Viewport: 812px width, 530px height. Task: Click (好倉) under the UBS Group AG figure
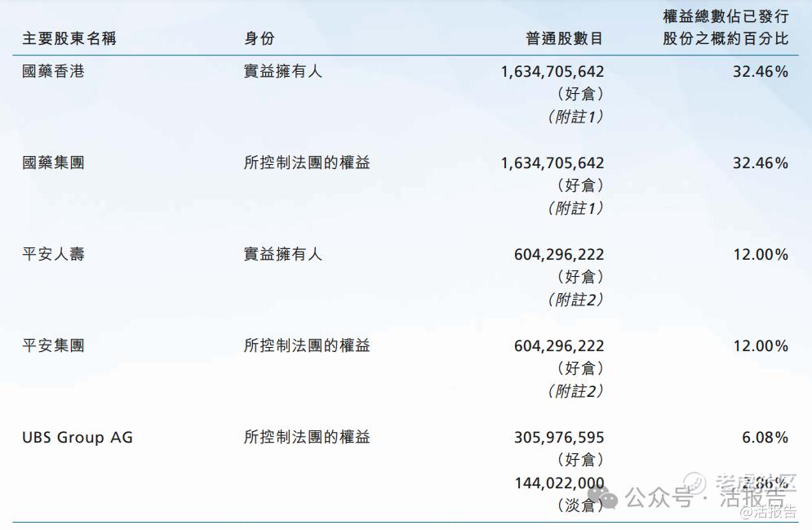580,460
